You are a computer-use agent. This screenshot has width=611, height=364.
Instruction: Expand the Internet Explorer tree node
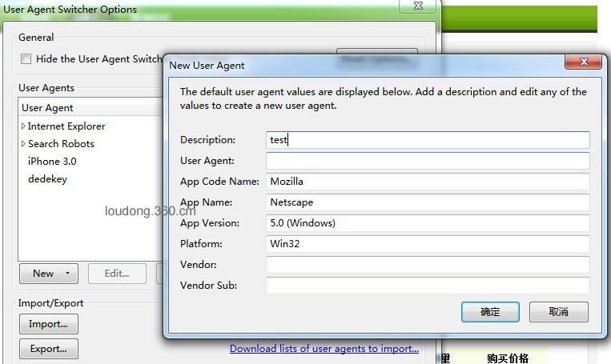23,126
